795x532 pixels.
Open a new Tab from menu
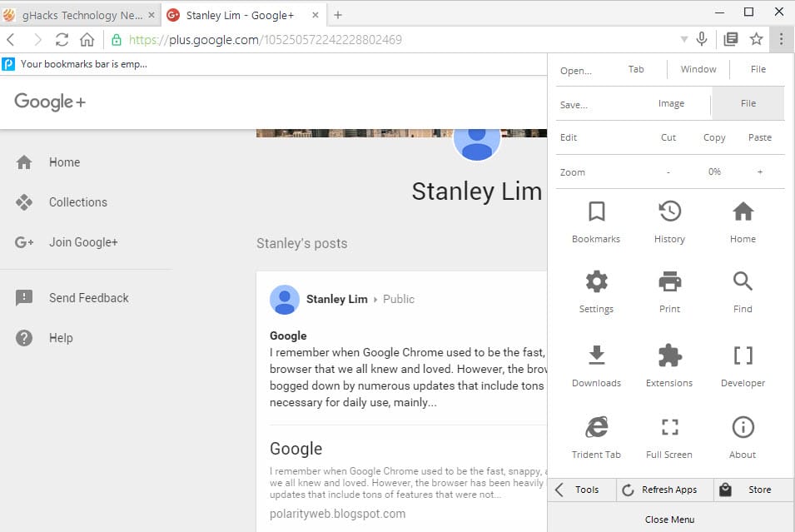[x=636, y=69]
